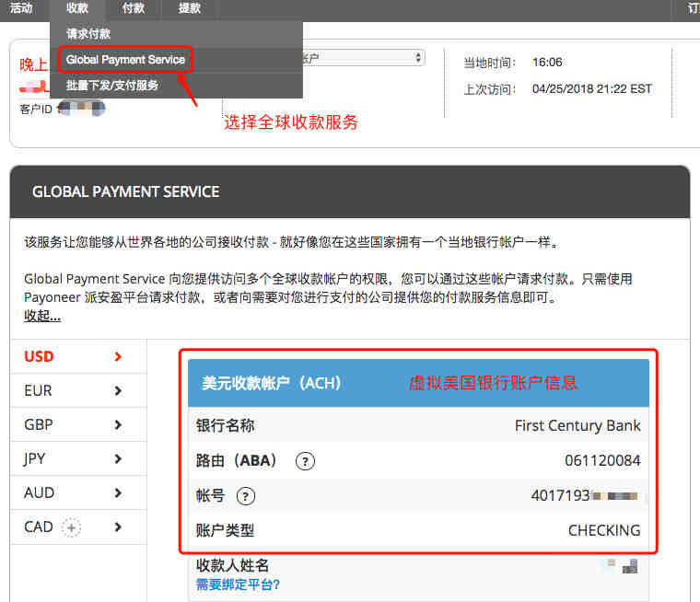700x602 pixels.
Task: Click the 账户类型 label
Action: click(225, 530)
